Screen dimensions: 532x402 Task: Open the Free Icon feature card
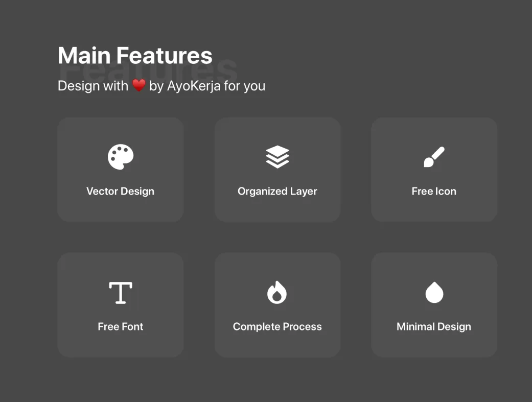click(434, 170)
